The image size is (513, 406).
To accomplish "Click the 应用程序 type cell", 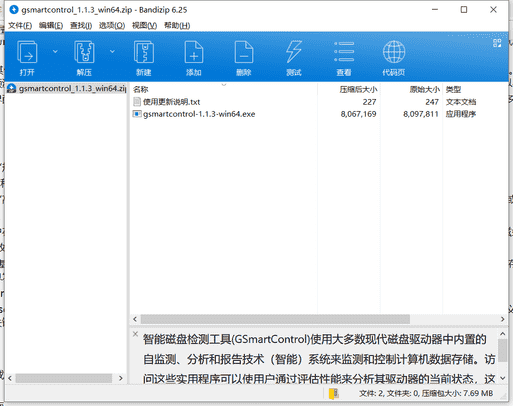I will click(461, 114).
